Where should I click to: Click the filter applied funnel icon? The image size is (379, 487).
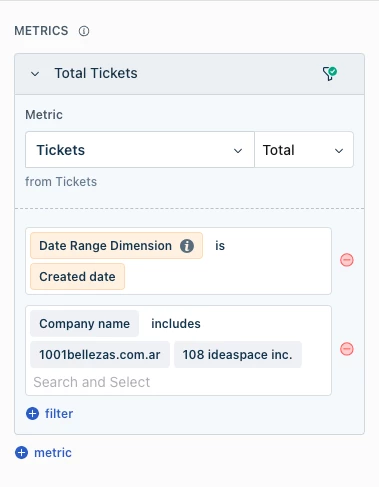(x=329, y=73)
